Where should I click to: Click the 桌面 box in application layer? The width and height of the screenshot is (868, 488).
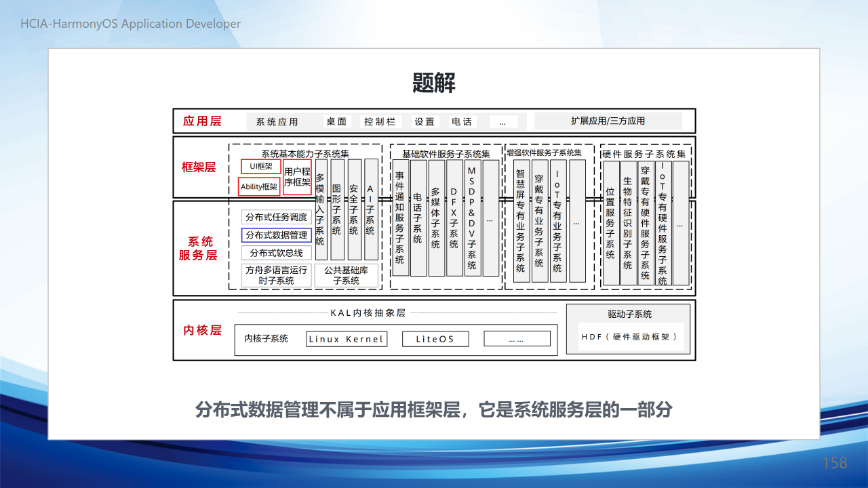pos(336,122)
